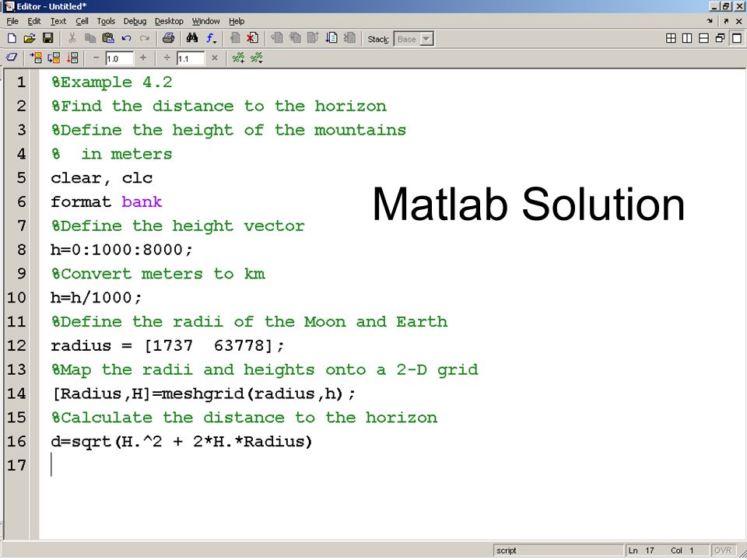Open the %% show cell titles dropdown

click(x=256, y=58)
